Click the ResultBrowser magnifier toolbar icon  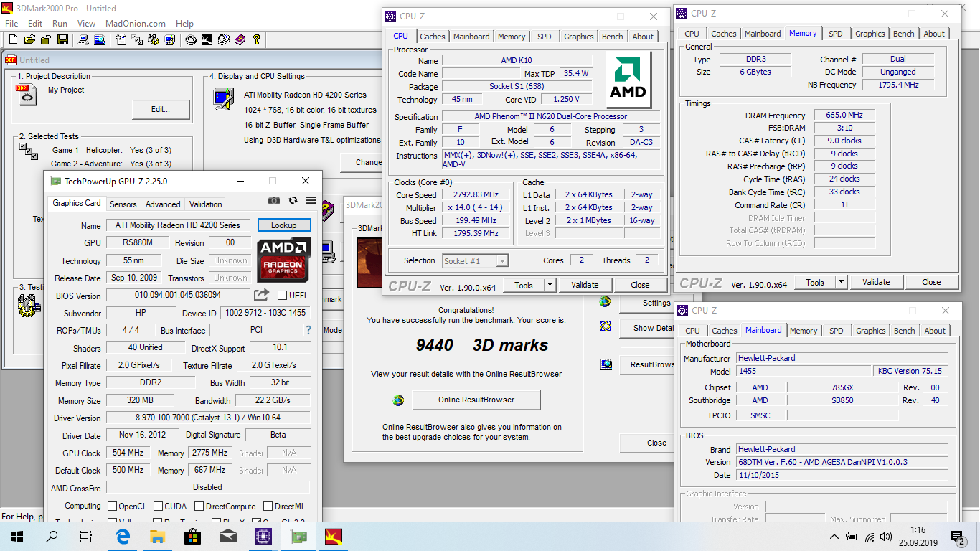[100, 39]
